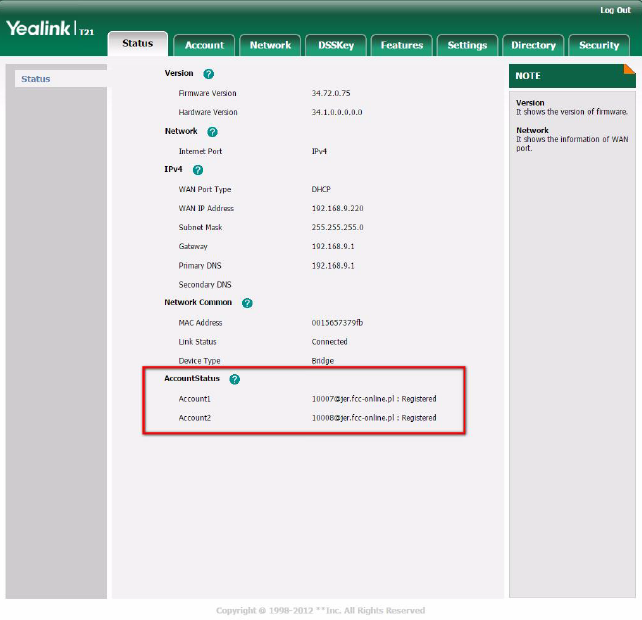This screenshot has height=620, width=642.
Task: Click the Network Common help icon
Action: tap(247, 303)
